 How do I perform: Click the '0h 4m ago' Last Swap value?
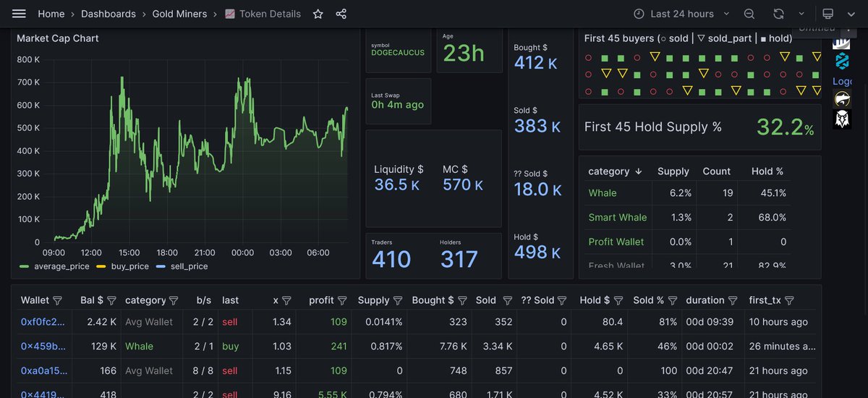pyautogui.click(x=398, y=105)
